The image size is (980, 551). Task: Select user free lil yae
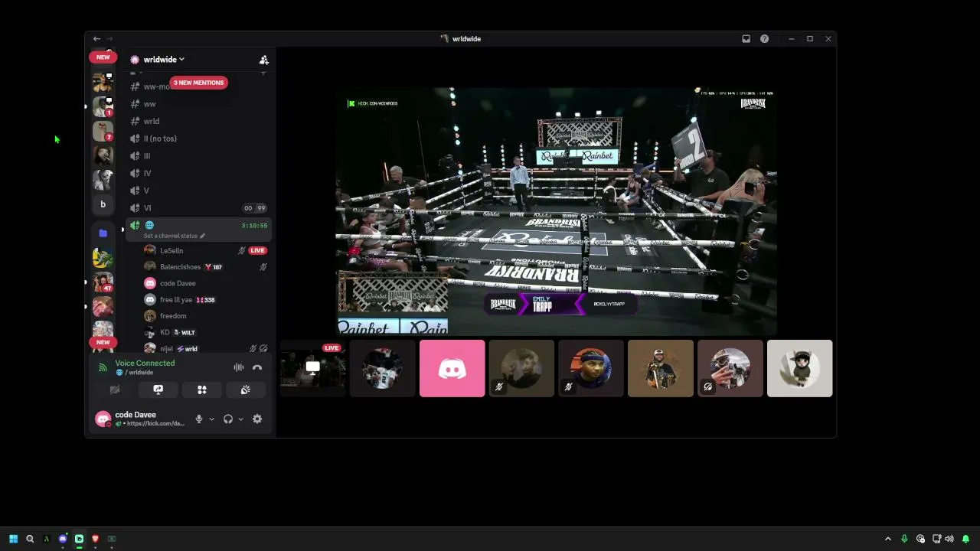(176, 300)
